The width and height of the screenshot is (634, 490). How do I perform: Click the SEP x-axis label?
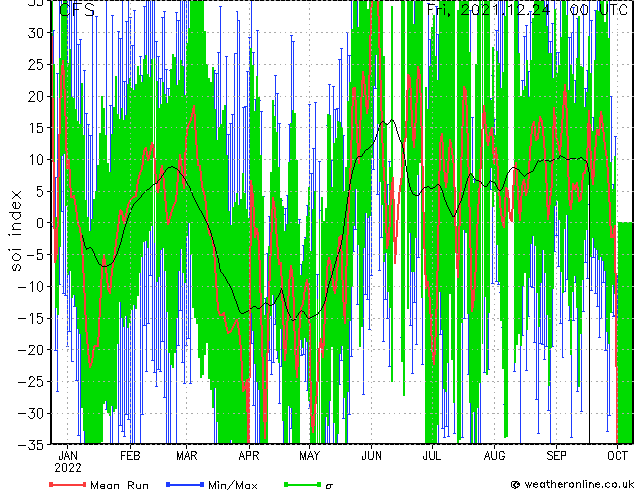(556, 456)
